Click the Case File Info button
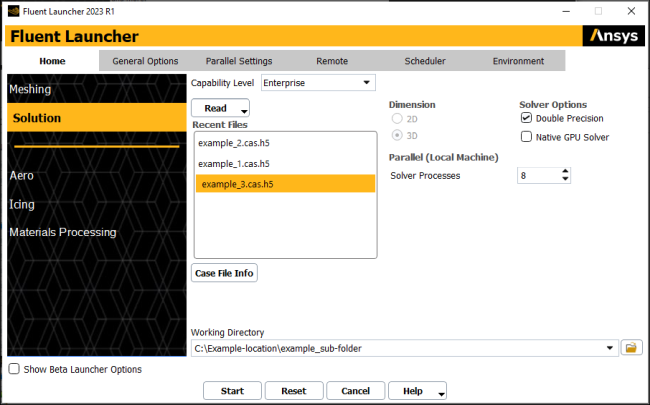 (x=224, y=273)
